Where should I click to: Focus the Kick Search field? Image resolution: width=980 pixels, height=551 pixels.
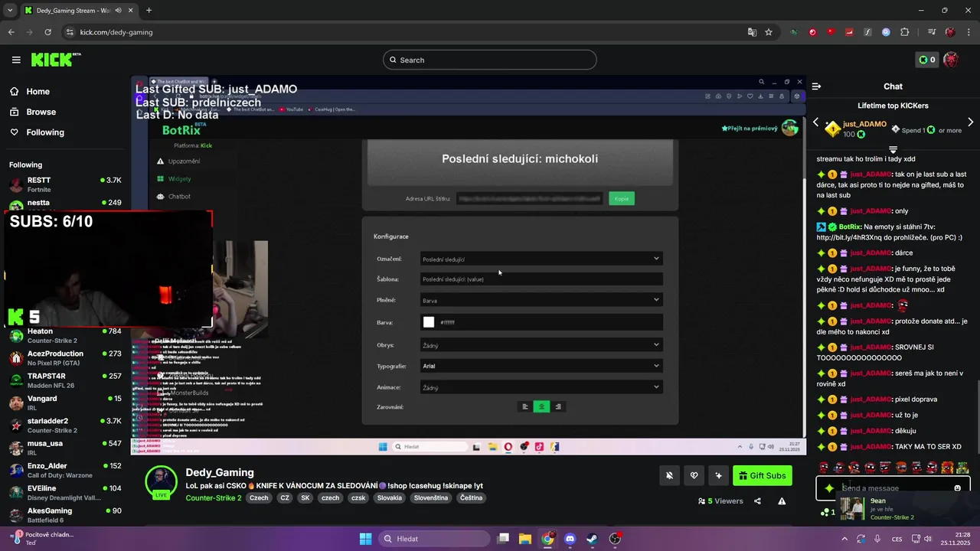490,60
